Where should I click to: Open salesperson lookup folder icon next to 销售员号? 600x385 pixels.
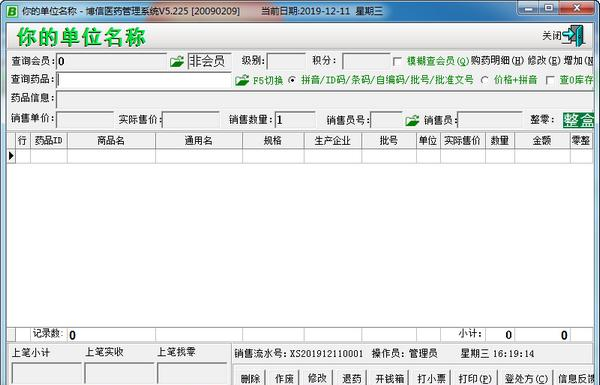pyautogui.click(x=412, y=120)
